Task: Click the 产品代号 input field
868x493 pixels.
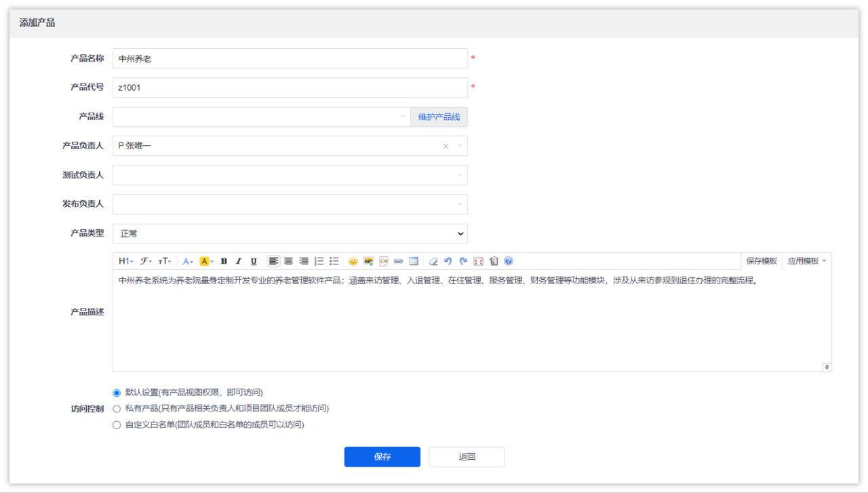Action: click(290, 87)
